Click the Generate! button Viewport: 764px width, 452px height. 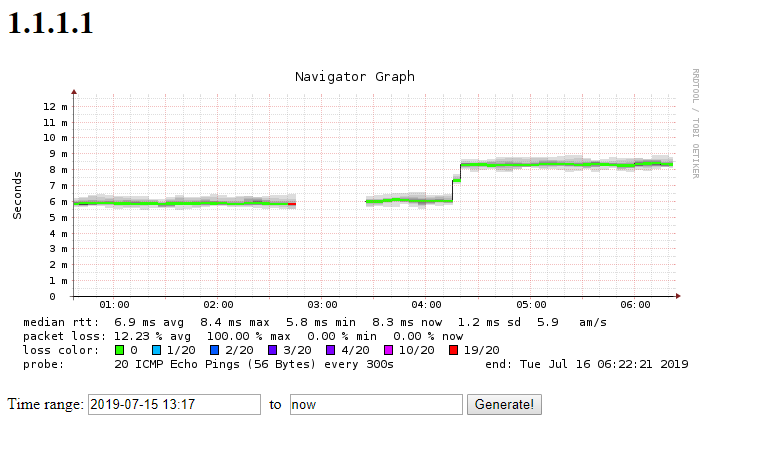tap(506, 405)
